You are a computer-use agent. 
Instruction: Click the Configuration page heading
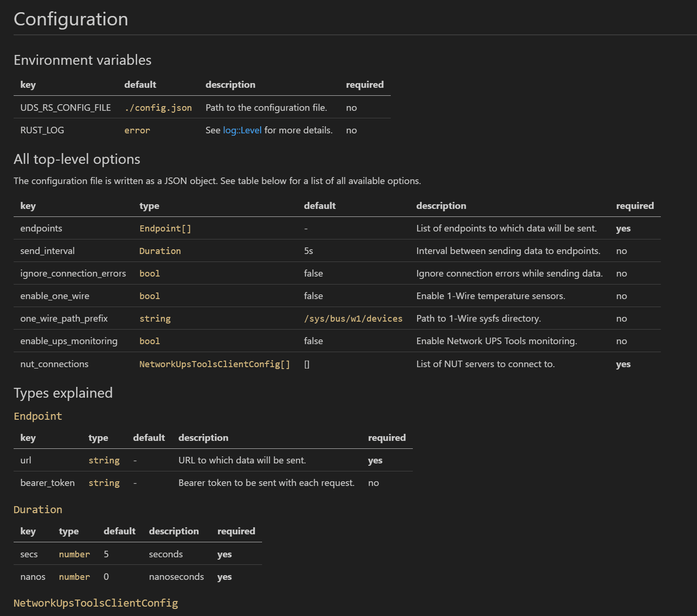[x=71, y=19]
